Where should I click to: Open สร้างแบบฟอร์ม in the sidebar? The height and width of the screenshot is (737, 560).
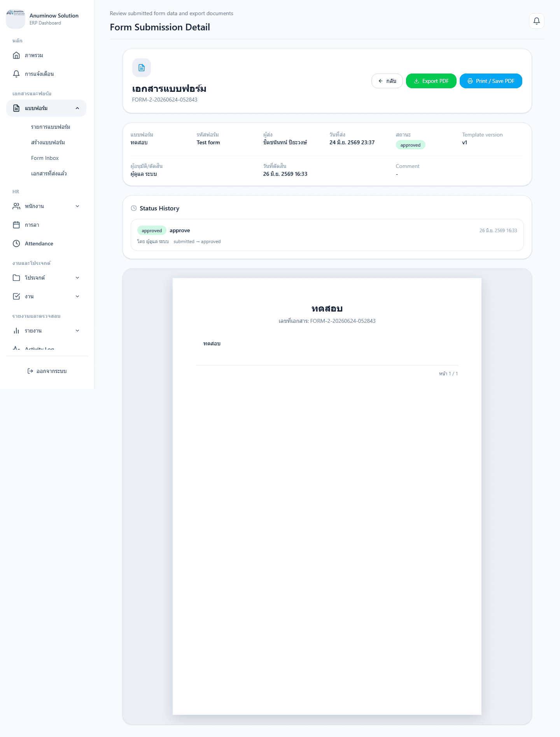(x=48, y=142)
